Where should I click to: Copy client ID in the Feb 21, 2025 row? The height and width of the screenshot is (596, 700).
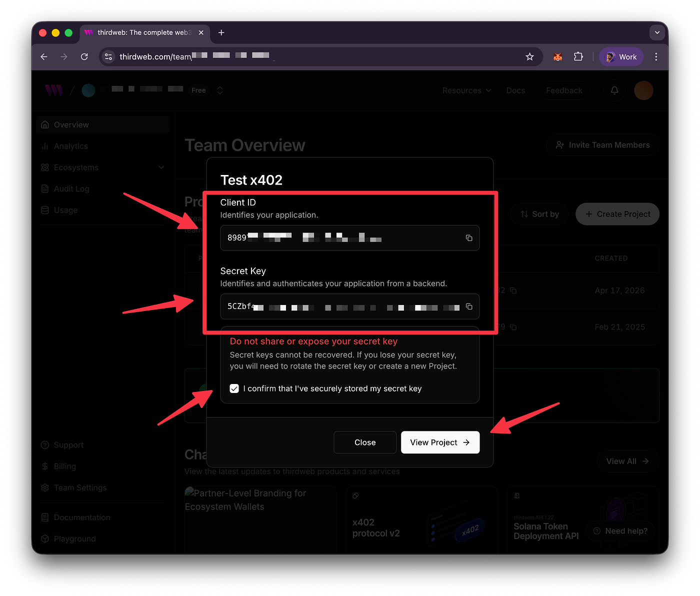click(513, 327)
